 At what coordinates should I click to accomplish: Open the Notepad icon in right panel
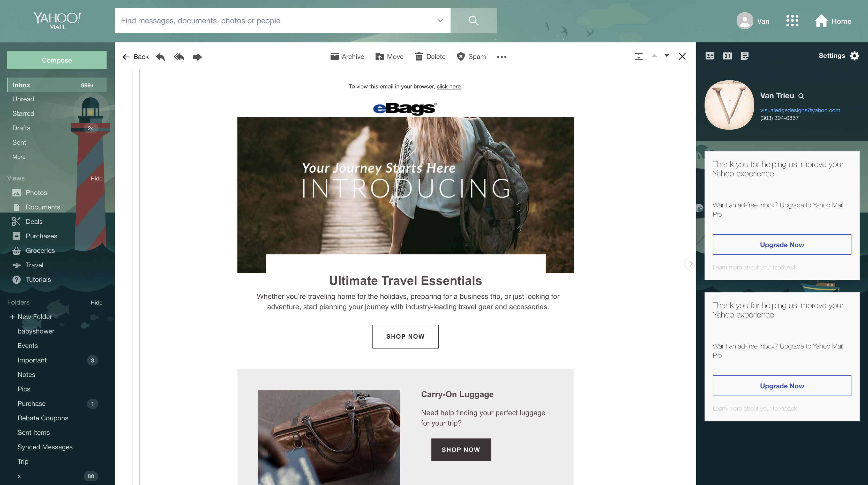745,56
